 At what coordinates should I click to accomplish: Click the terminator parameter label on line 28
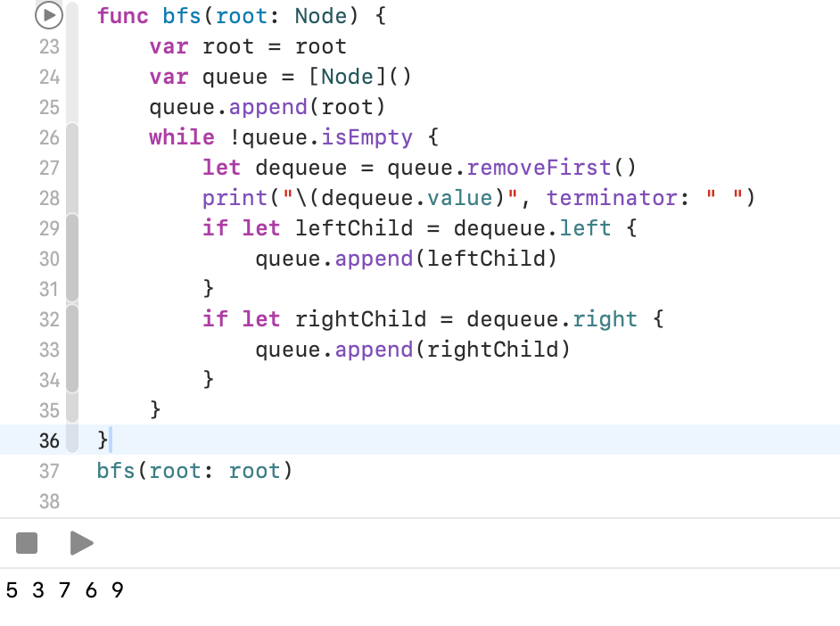point(613,197)
